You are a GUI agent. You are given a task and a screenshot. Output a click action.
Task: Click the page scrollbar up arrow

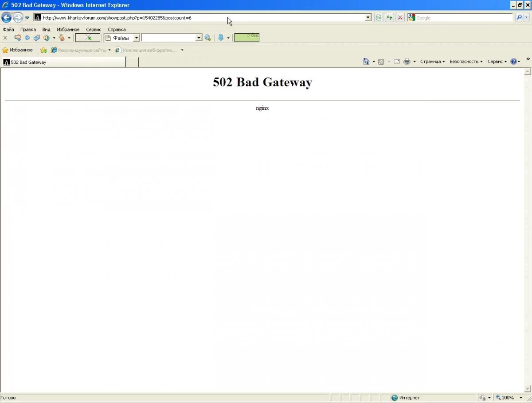pos(528,72)
